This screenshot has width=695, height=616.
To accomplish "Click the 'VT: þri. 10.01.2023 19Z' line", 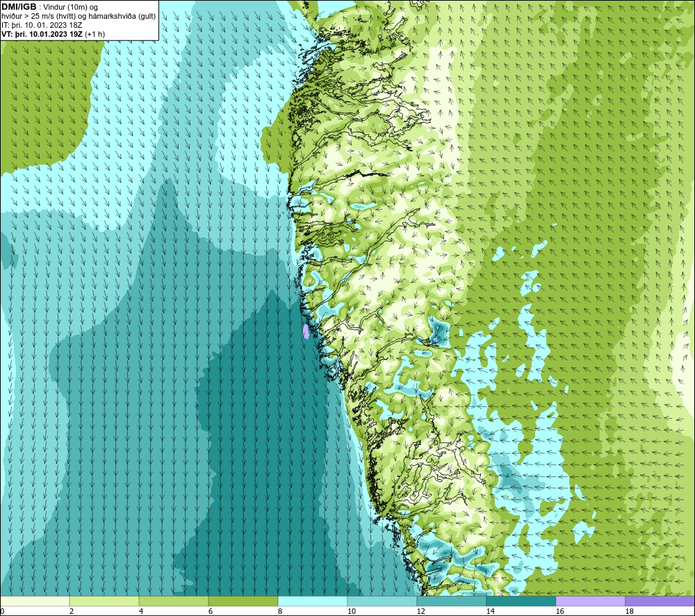I will [x=54, y=34].
